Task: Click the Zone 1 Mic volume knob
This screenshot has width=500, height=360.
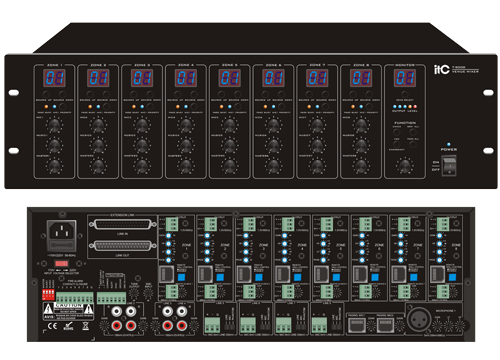Action: pyautogui.click(x=54, y=125)
